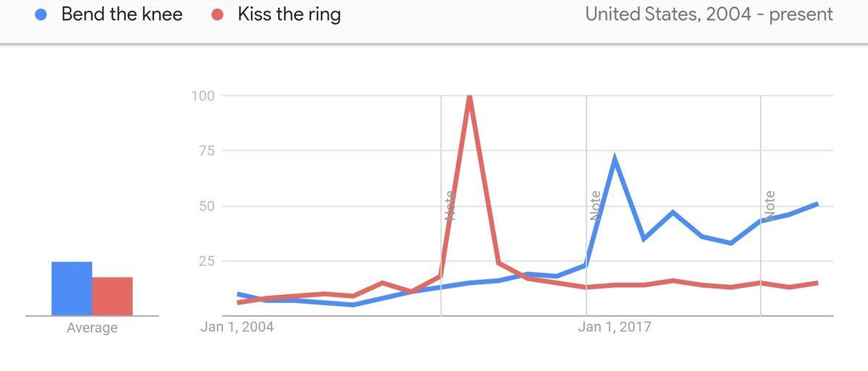The height and width of the screenshot is (371, 868).
Task: Click the 25 y-axis label
Action: point(206,261)
